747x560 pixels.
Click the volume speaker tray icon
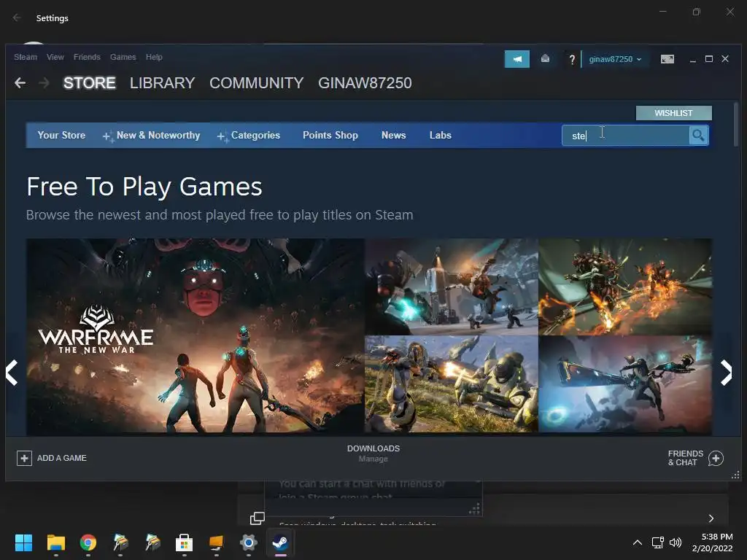(675, 542)
